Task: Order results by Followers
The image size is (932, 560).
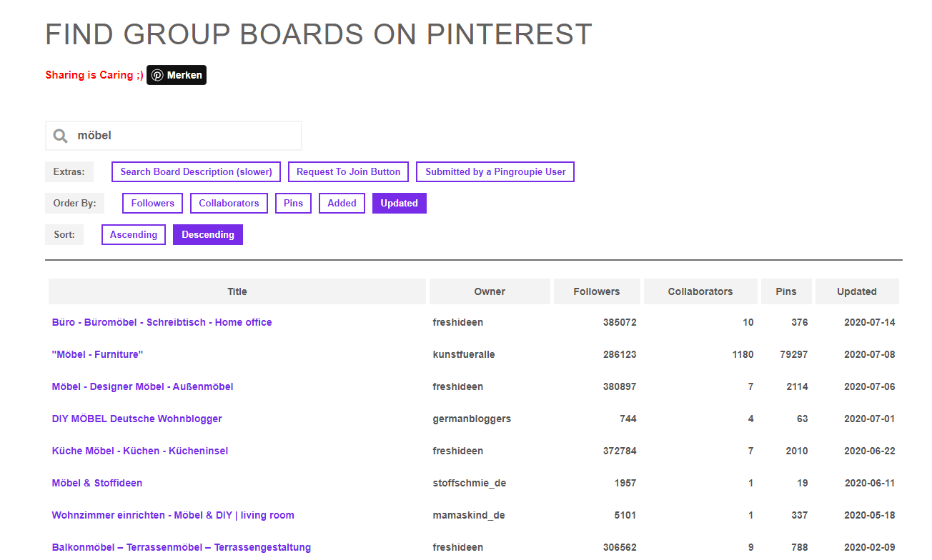Action: tap(152, 203)
